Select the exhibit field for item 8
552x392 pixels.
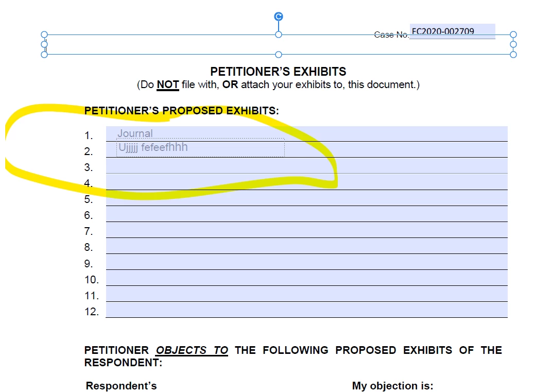click(306, 246)
